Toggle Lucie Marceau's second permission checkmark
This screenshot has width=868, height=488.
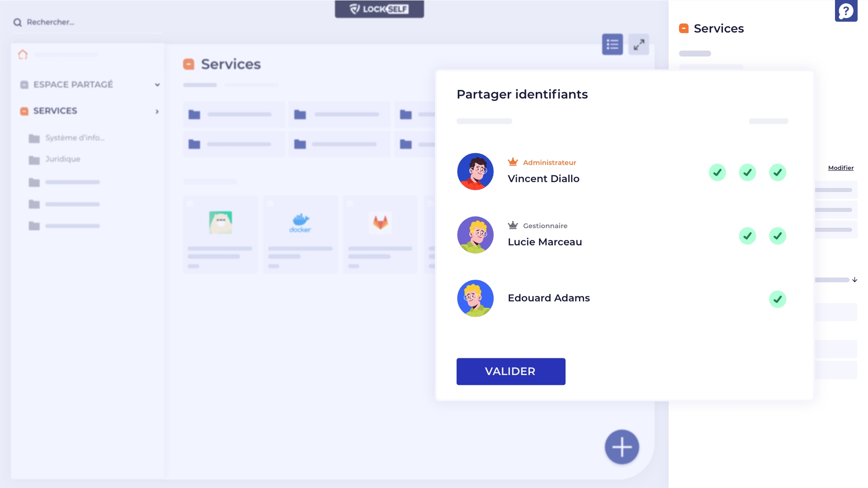[x=778, y=235]
